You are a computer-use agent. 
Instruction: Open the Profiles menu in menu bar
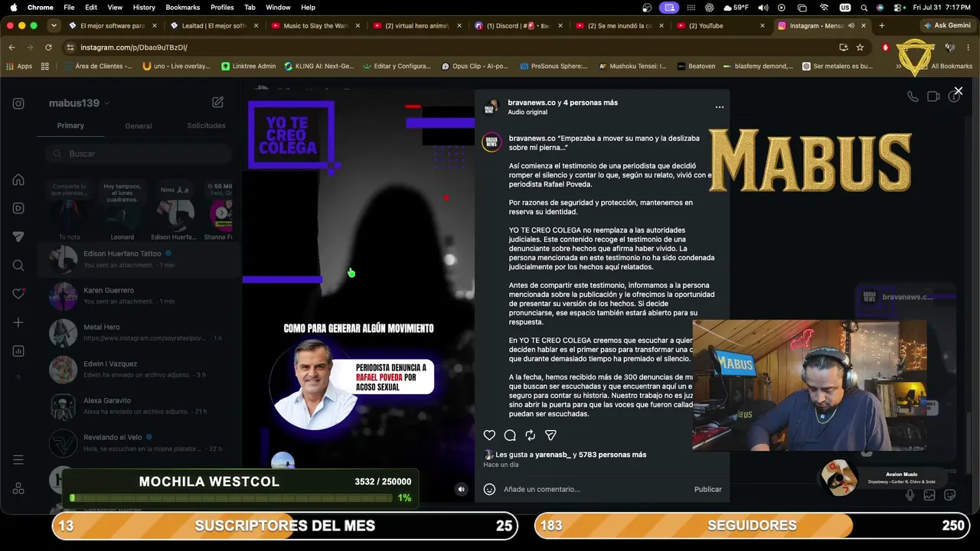tap(222, 7)
